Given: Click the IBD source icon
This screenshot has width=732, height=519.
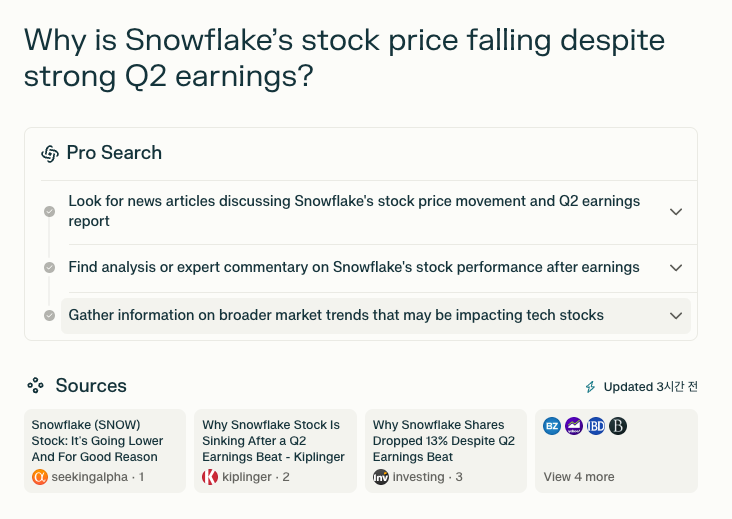Looking at the screenshot, I should click(596, 426).
